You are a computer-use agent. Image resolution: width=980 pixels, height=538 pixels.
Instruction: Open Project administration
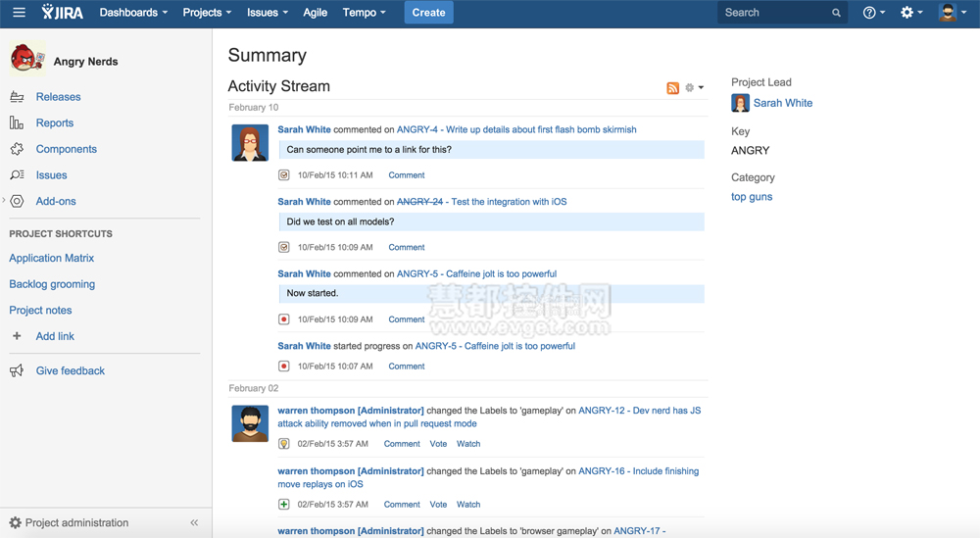click(76, 523)
